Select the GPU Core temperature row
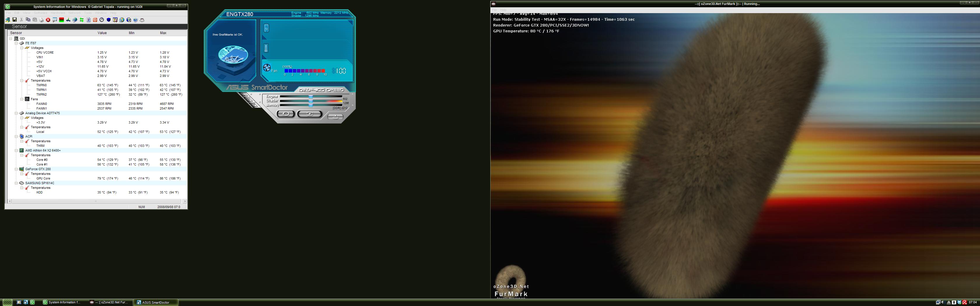Screen dimensions: 980x306 (x=97, y=178)
